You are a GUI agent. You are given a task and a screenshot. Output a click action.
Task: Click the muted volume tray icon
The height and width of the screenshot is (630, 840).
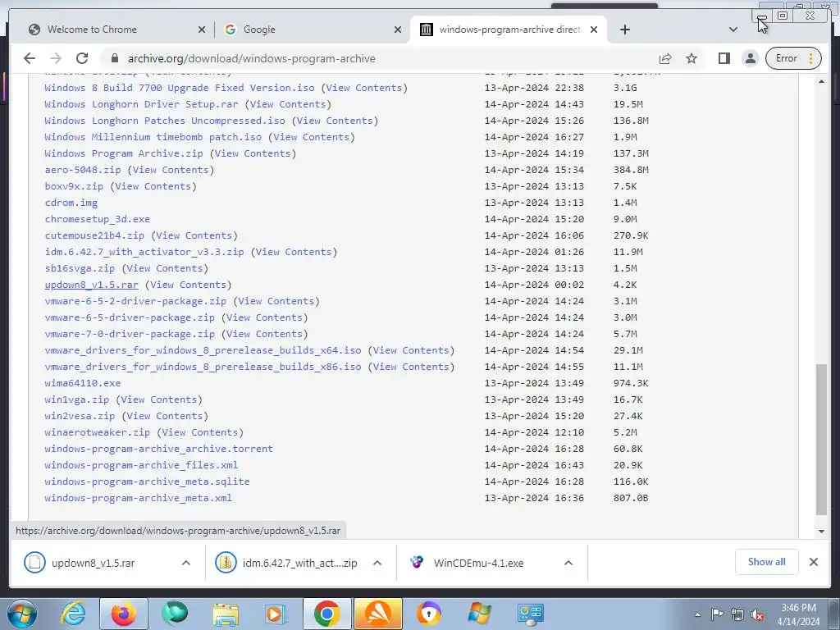[x=757, y=614]
